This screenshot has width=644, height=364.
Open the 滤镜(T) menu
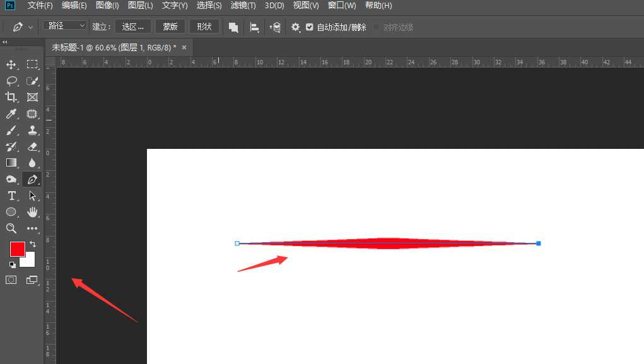click(243, 6)
